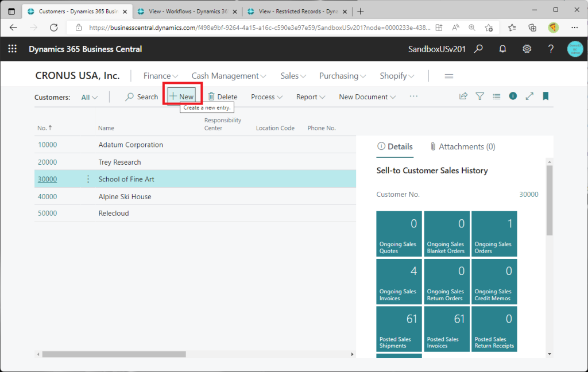This screenshot has height=372, width=588.
Task: Open browser Read aloud icon
Action: click(455, 28)
